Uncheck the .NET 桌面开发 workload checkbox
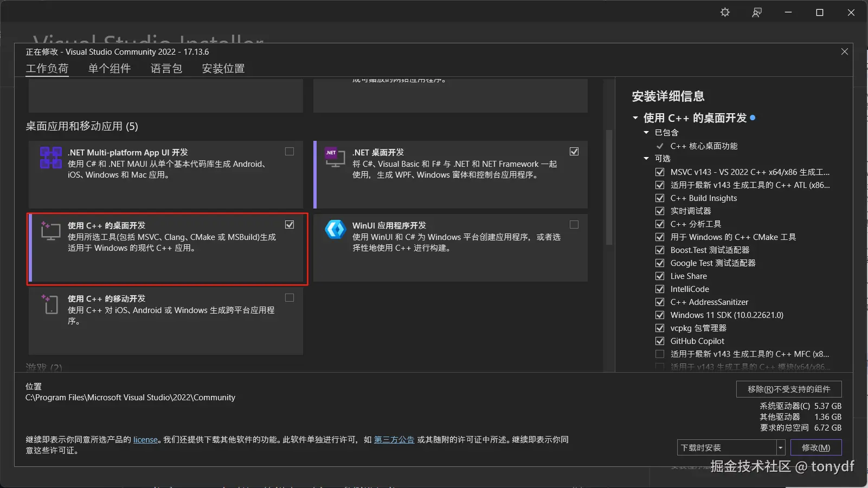The width and height of the screenshot is (868, 488). pos(574,152)
